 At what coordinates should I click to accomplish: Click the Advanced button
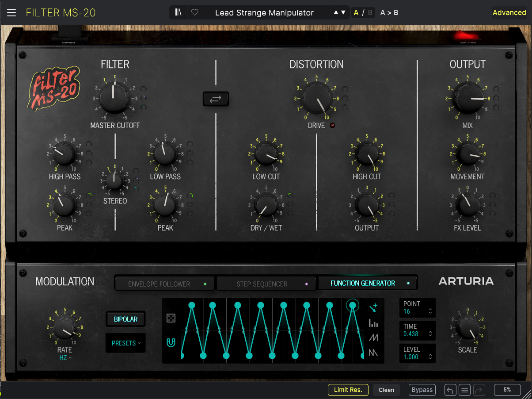pyautogui.click(x=509, y=13)
